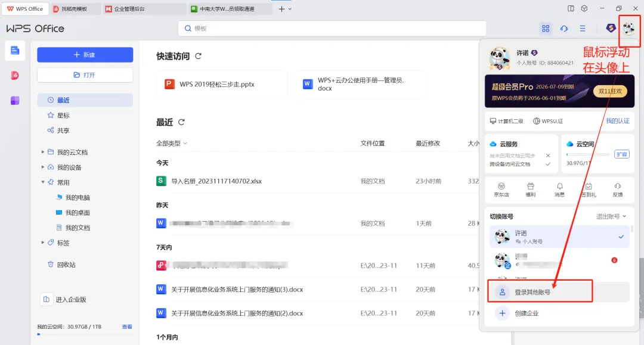
Task: Open the 全部类型 filter dropdown
Action: [x=171, y=143]
